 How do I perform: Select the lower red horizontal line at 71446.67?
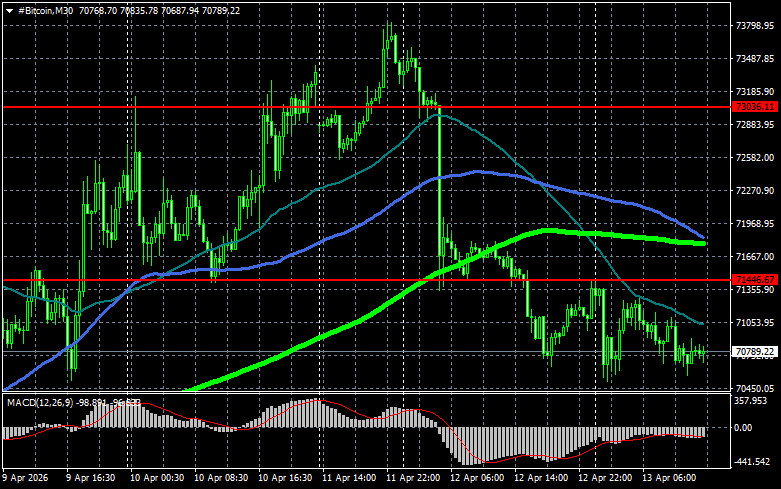click(x=366, y=280)
